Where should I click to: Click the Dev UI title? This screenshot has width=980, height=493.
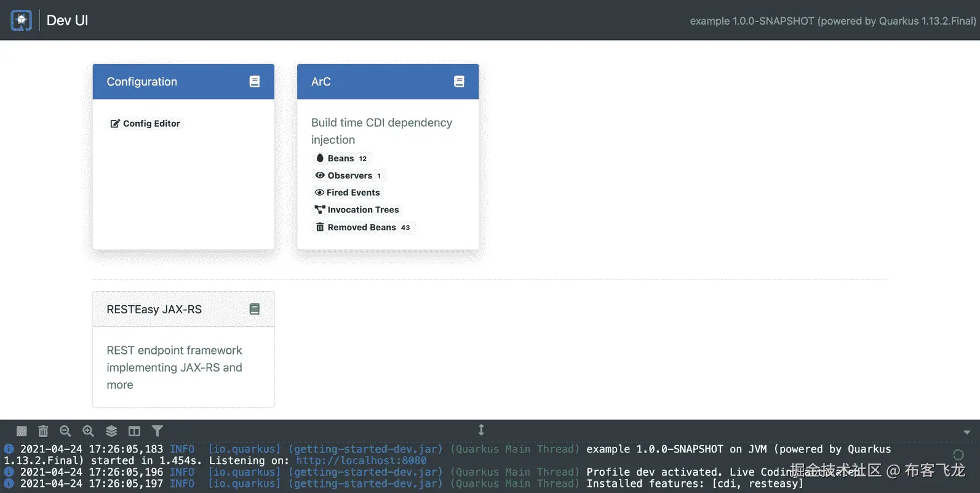point(67,20)
